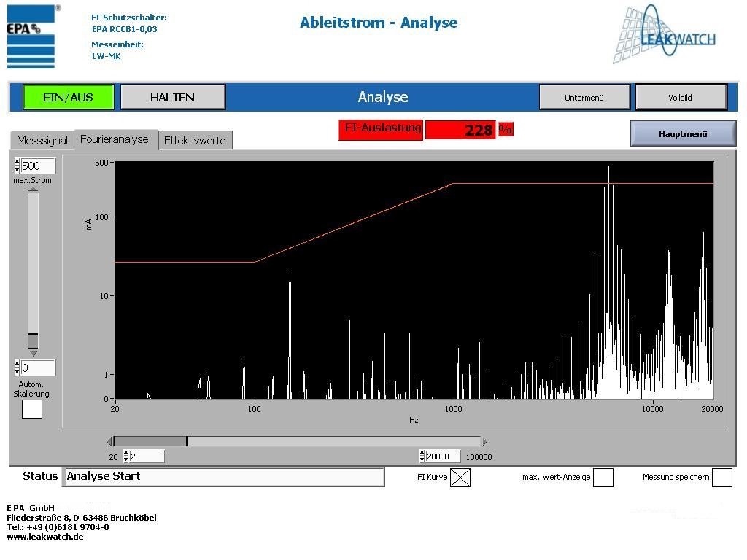Enable max. Wert-Anzeige

point(603,478)
